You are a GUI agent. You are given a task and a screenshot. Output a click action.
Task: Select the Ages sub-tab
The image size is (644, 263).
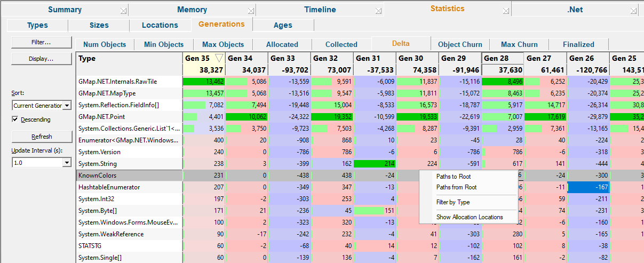click(283, 25)
